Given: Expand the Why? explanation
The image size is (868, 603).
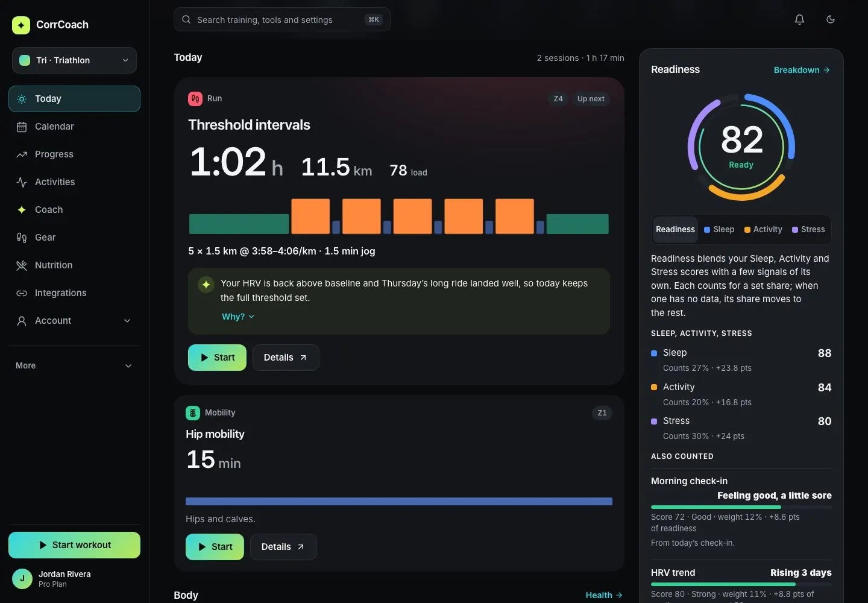Looking at the screenshot, I should click(238, 317).
